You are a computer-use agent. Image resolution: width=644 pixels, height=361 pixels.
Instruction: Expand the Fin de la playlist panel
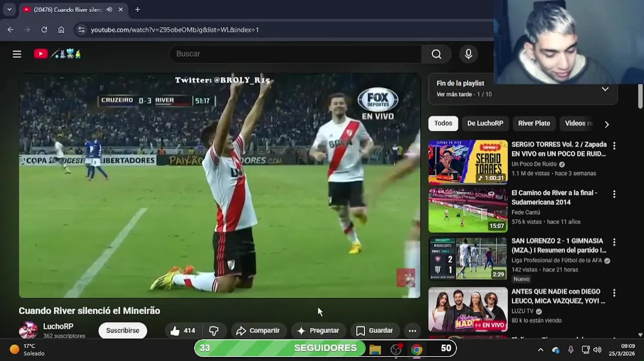[x=605, y=89]
